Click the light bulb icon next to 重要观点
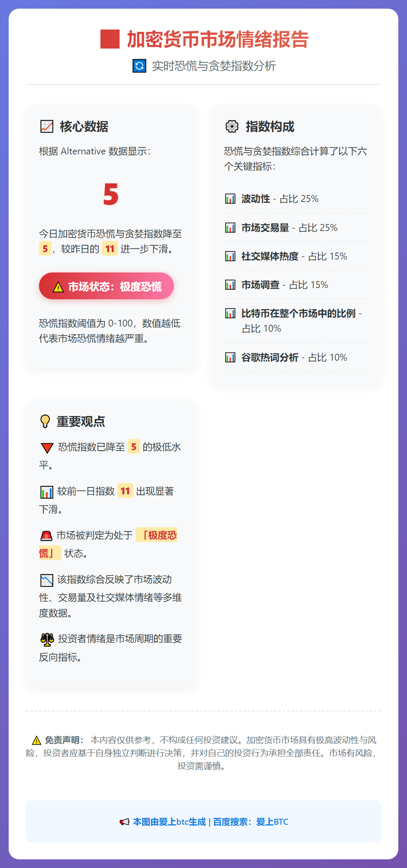 pyautogui.click(x=45, y=421)
